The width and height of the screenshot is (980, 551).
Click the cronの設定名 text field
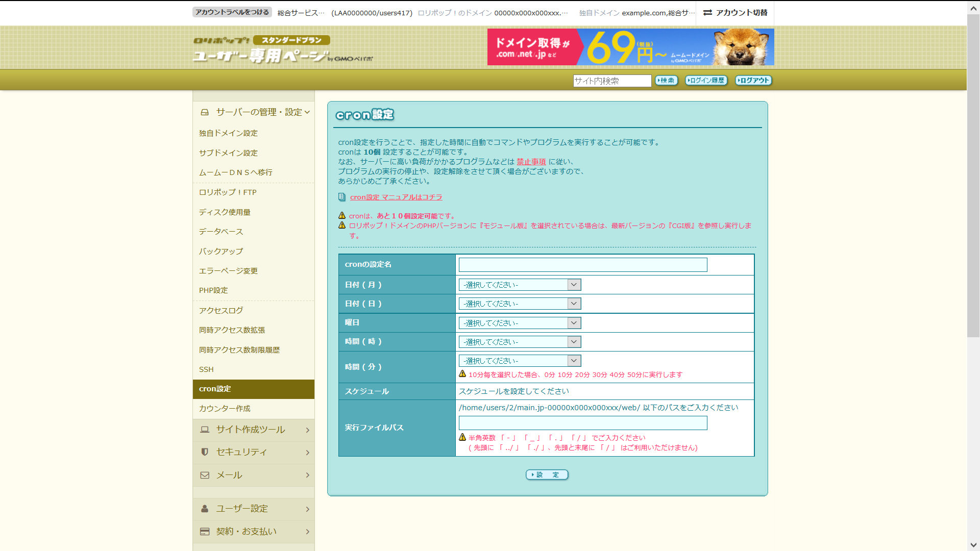582,265
